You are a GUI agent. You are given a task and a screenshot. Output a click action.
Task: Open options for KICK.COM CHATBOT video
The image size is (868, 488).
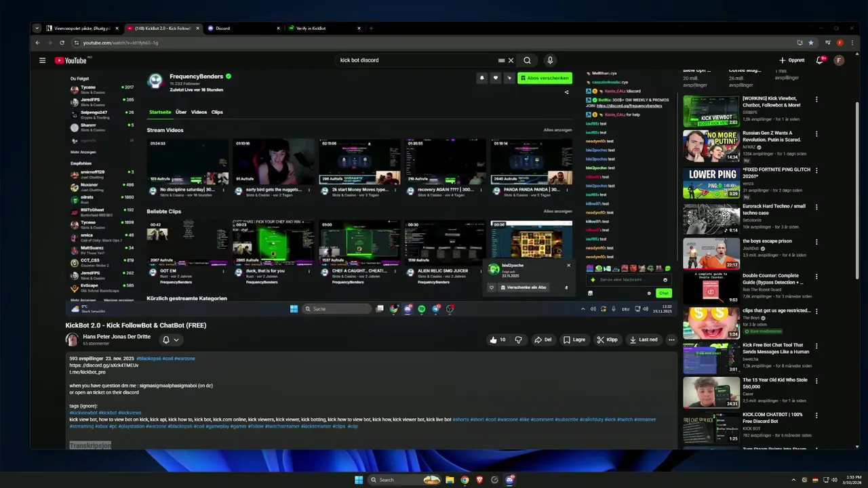click(816, 415)
